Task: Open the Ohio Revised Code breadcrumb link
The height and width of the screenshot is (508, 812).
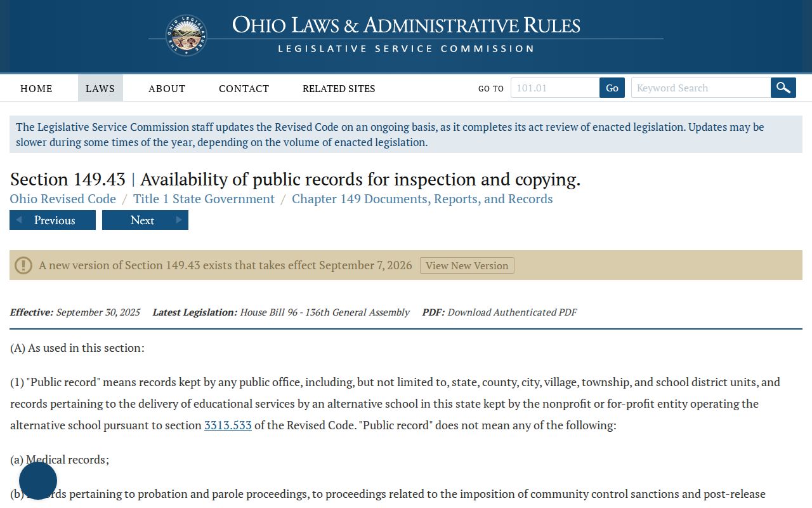Action: click(63, 199)
